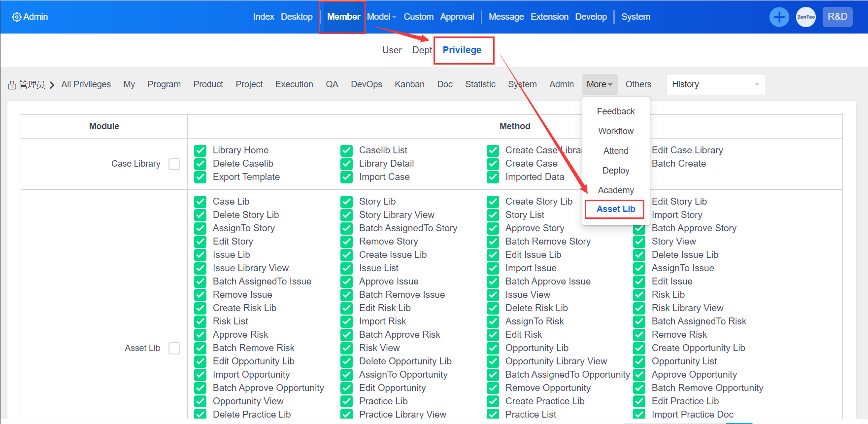The width and height of the screenshot is (868, 424).
Task: Go to All Privileges link
Action: pyautogui.click(x=86, y=84)
